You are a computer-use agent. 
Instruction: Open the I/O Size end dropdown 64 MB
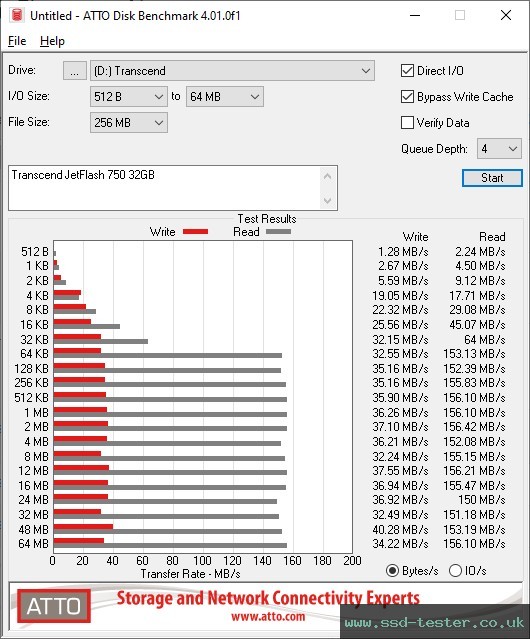(225, 97)
